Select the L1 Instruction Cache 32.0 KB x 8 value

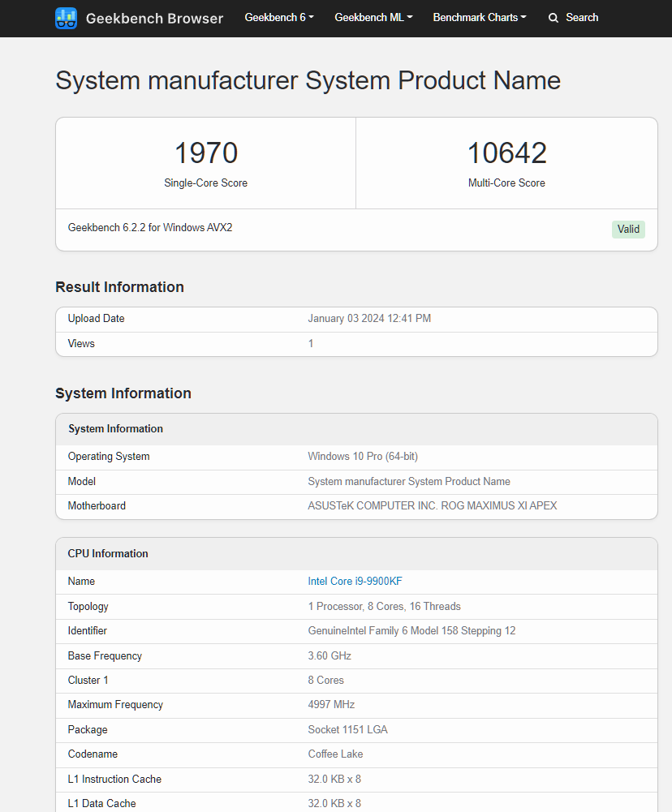pyautogui.click(x=334, y=779)
